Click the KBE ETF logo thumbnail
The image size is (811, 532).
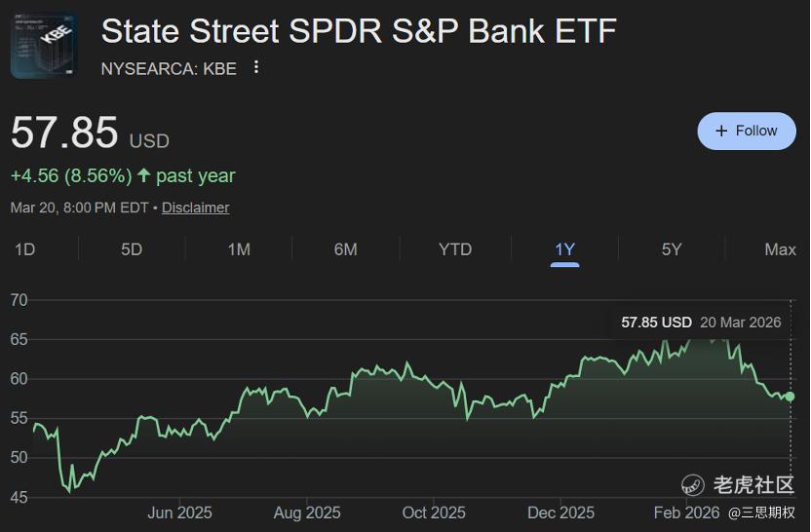pos(44,45)
